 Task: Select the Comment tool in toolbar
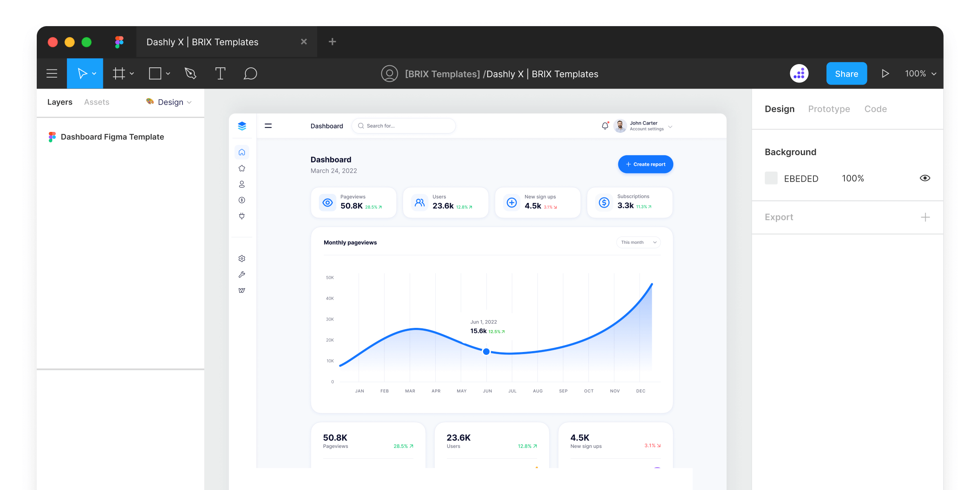pos(250,73)
